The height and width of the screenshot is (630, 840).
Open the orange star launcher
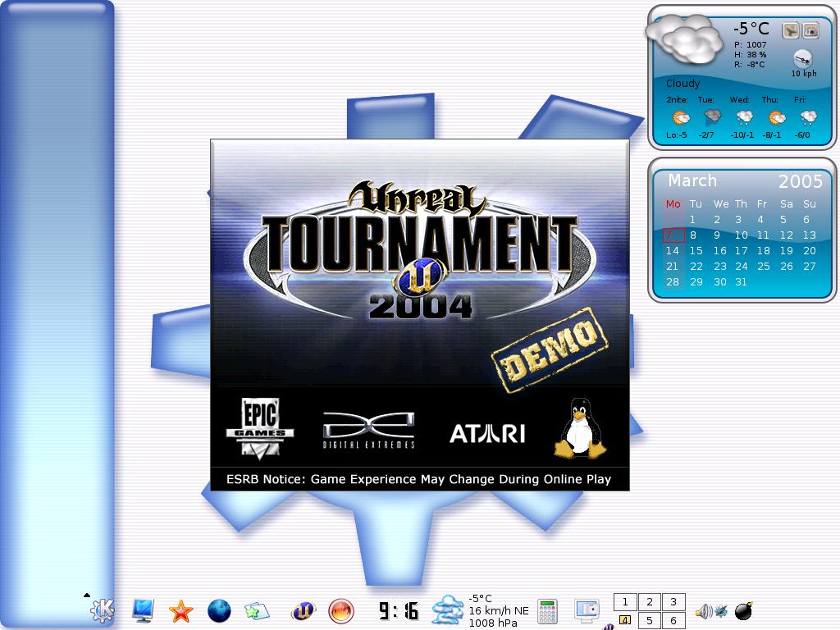(180, 611)
